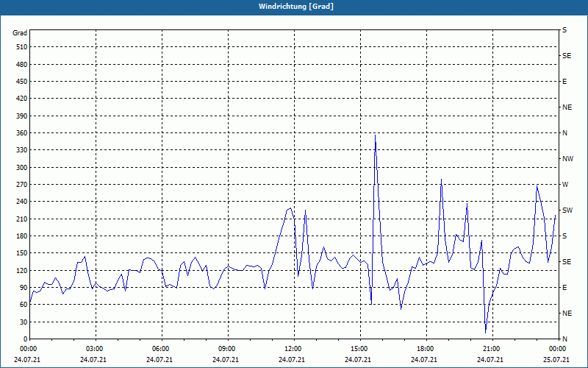
Task: Click the 330 y-axis label
Action: point(22,150)
